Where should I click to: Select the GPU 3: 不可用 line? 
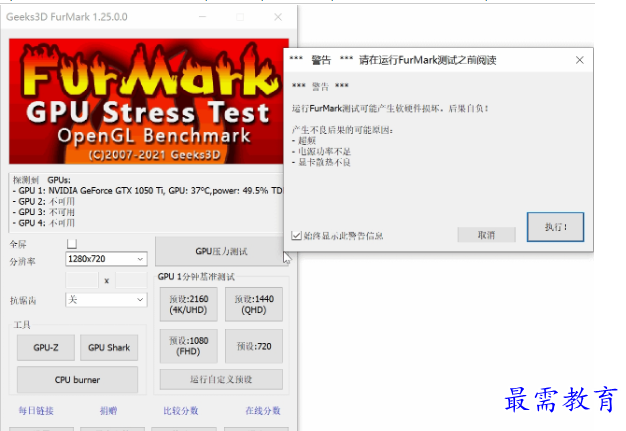click(x=44, y=212)
